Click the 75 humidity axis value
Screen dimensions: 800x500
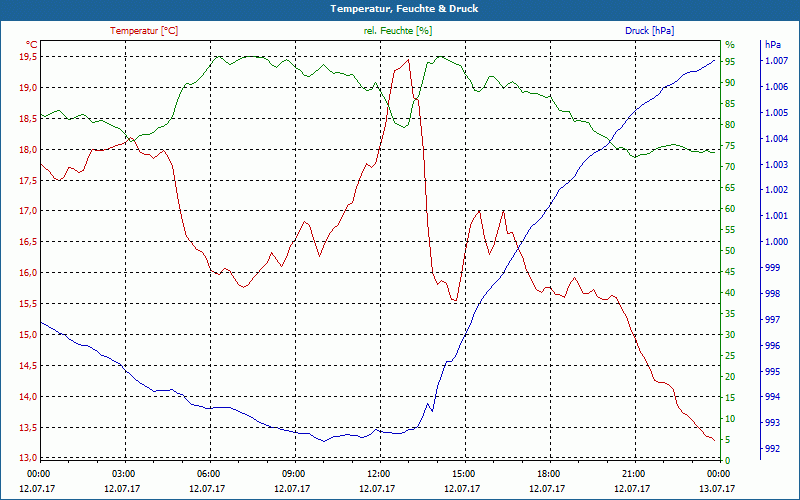tap(730, 146)
